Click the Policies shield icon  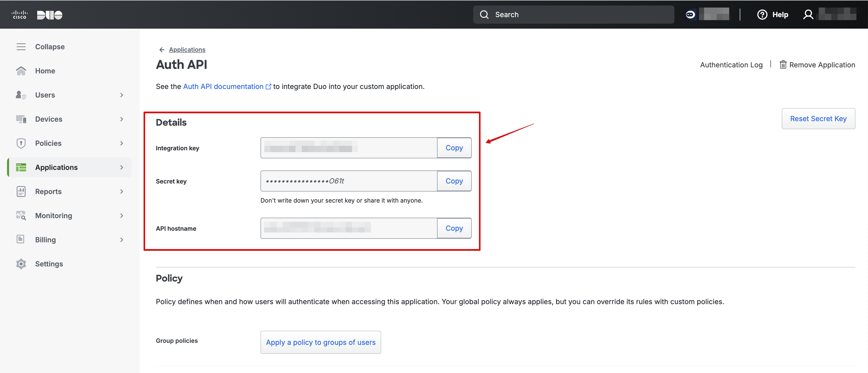[21, 143]
